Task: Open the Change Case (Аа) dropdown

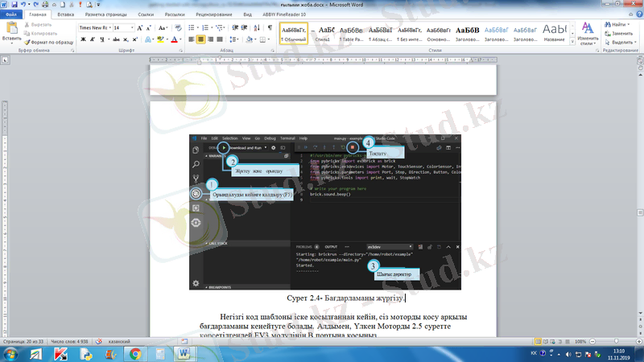Action: pos(163,28)
